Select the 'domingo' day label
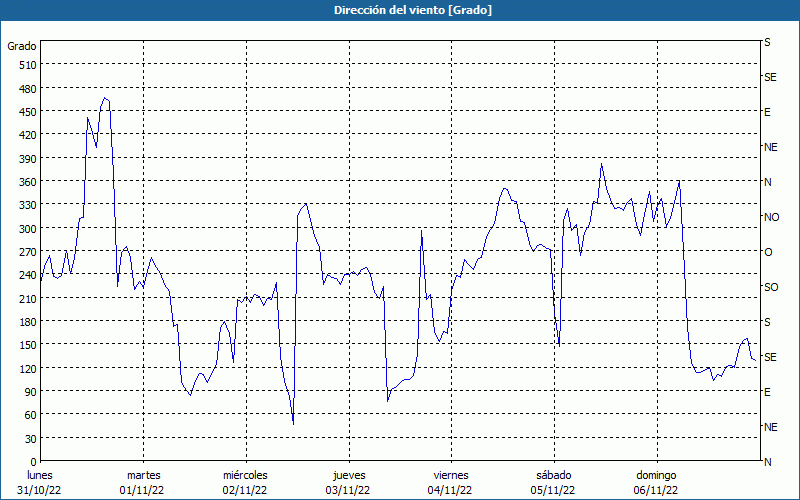800x500 pixels. pos(656,475)
